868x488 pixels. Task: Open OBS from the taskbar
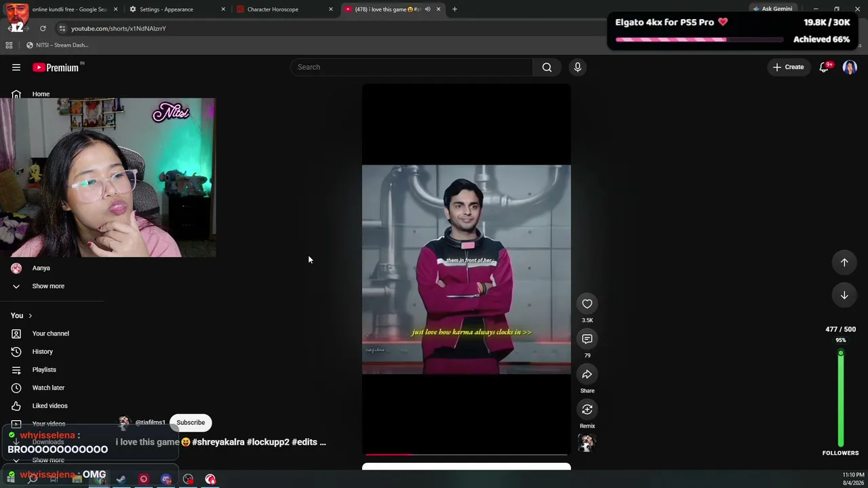188,479
